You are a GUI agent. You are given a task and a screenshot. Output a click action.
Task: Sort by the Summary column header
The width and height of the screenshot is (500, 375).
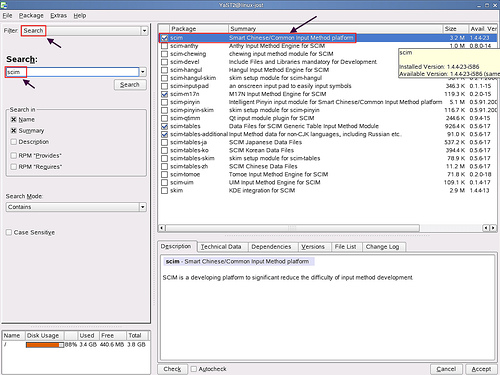pyautogui.click(x=335, y=29)
